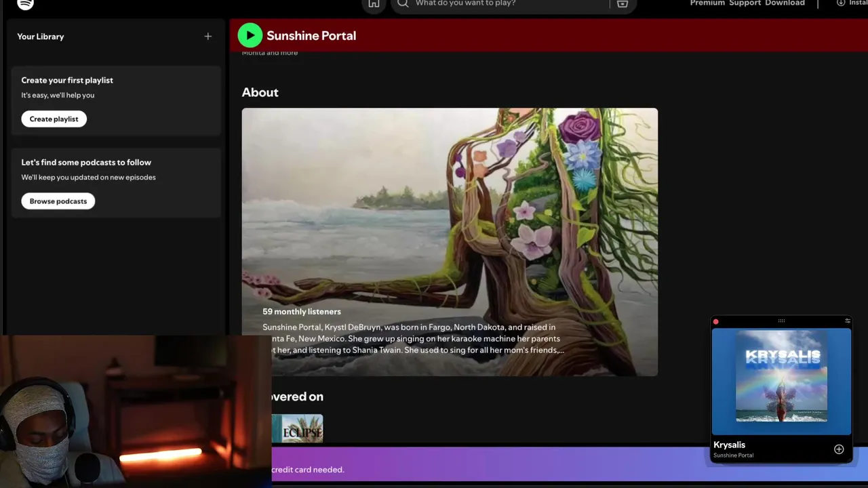This screenshot has width=868, height=488.
Task: Click the purple signup banner
Action: point(570,464)
